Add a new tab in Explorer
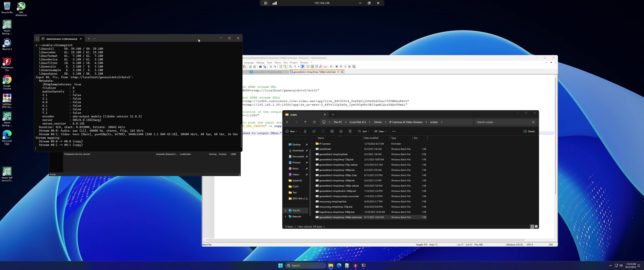Screen dimensions: 644x270 [333, 115]
